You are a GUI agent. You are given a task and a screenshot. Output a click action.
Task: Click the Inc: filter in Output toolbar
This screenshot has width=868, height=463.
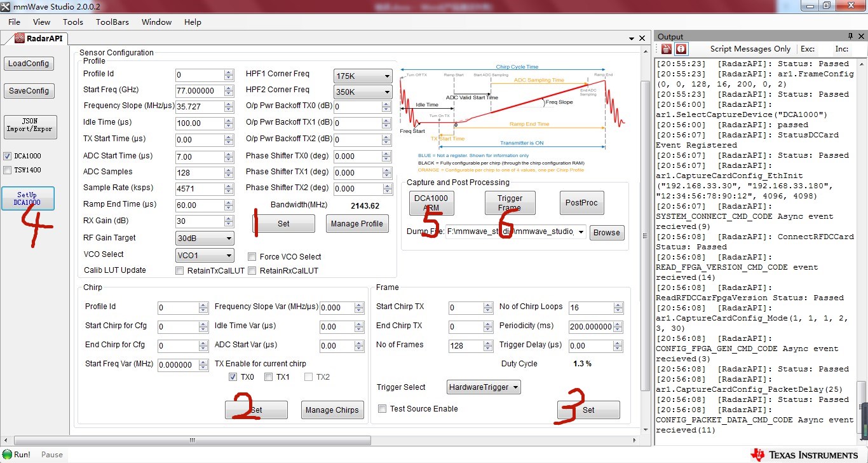point(842,49)
